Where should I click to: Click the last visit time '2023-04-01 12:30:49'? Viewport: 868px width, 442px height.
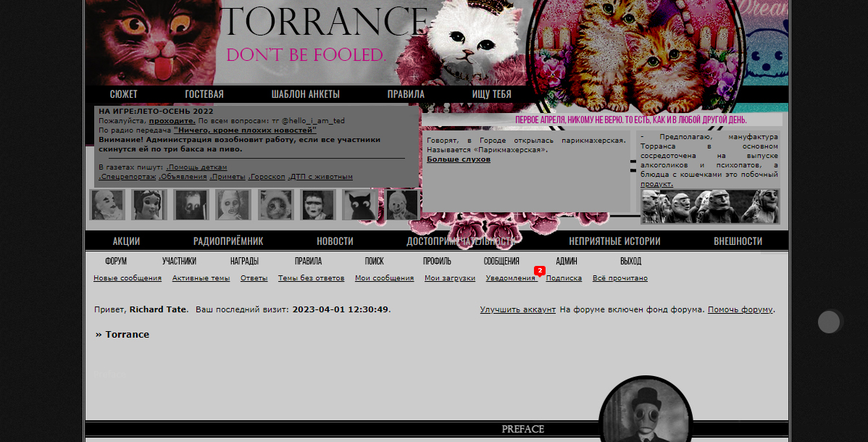coord(341,309)
